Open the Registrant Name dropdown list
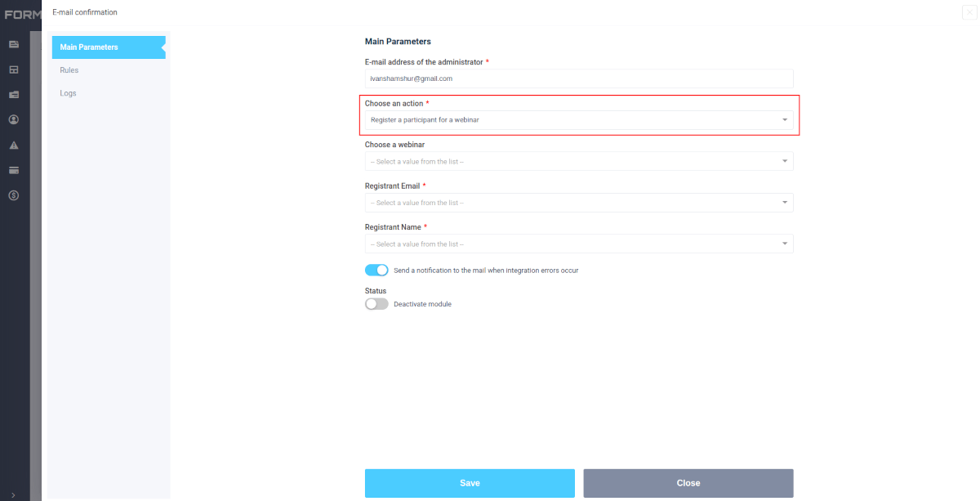The width and height of the screenshot is (980, 501). (x=578, y=244)
